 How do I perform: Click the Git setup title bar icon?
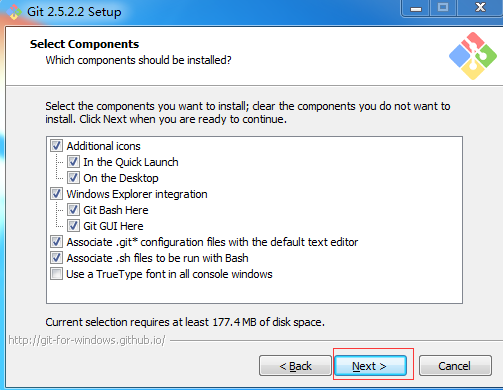coord(14,12)
